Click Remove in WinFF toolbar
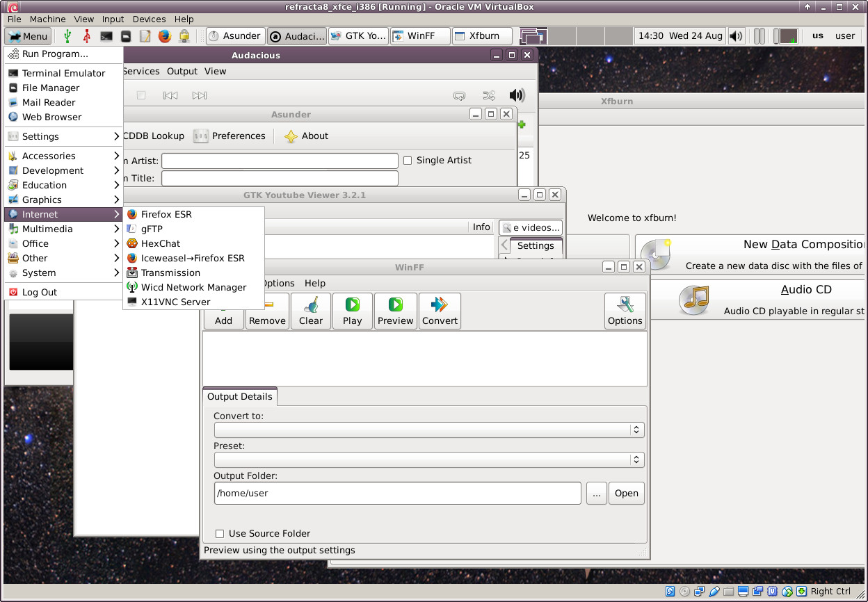 267,311
